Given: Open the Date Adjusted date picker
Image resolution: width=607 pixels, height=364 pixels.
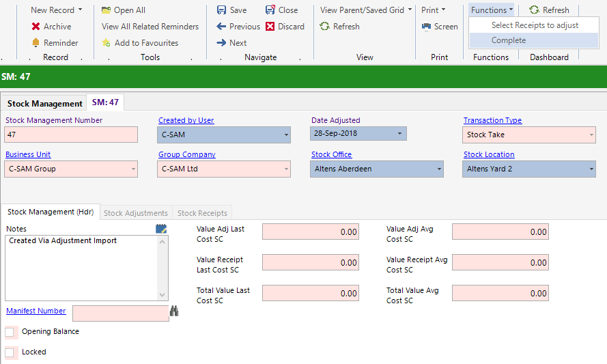Looking at the screenshot, I should (x=399, y=134).
